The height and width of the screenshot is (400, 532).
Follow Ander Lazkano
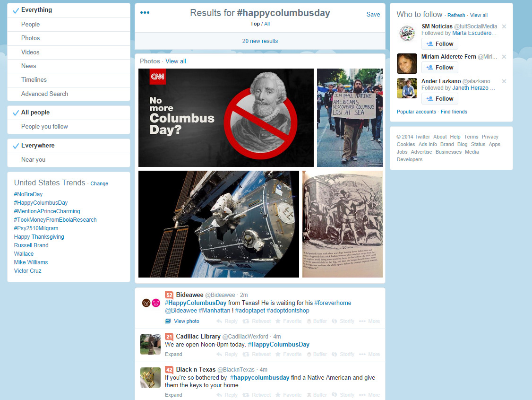[x=439, y=98]
